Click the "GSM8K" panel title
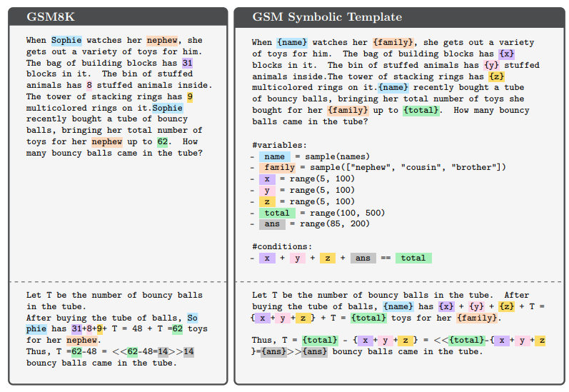Screen dimensions: 569x392 click(x=51, y=16)
